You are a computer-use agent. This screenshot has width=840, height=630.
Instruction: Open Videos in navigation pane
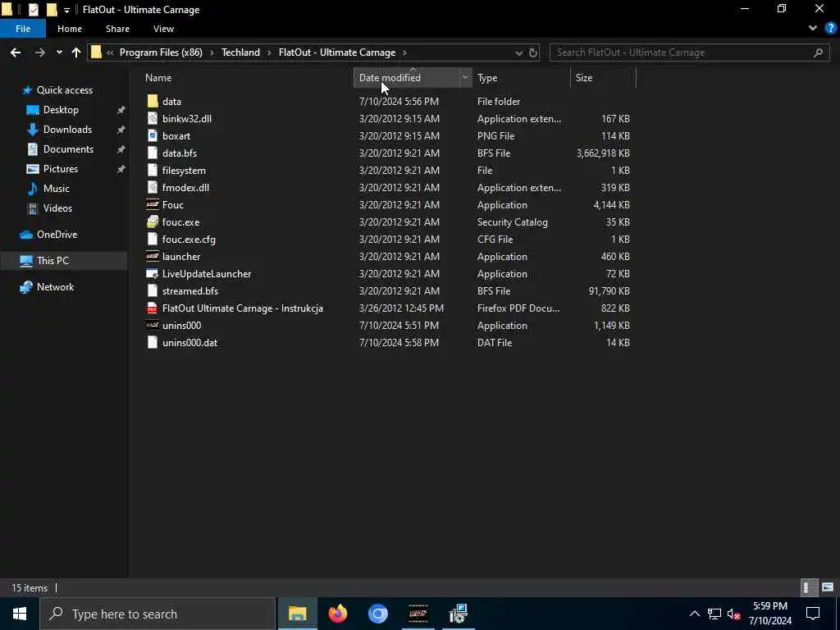pos(57,208)
